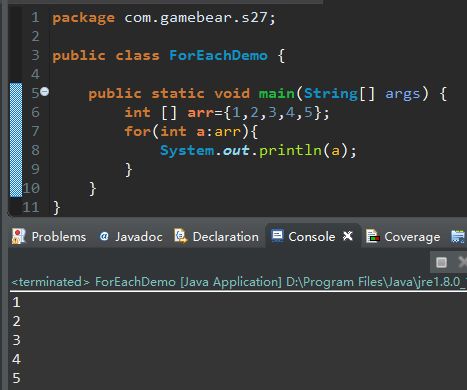Click the Coverage tab icon
Screen dimensions: 467x390
pos(373,236)
